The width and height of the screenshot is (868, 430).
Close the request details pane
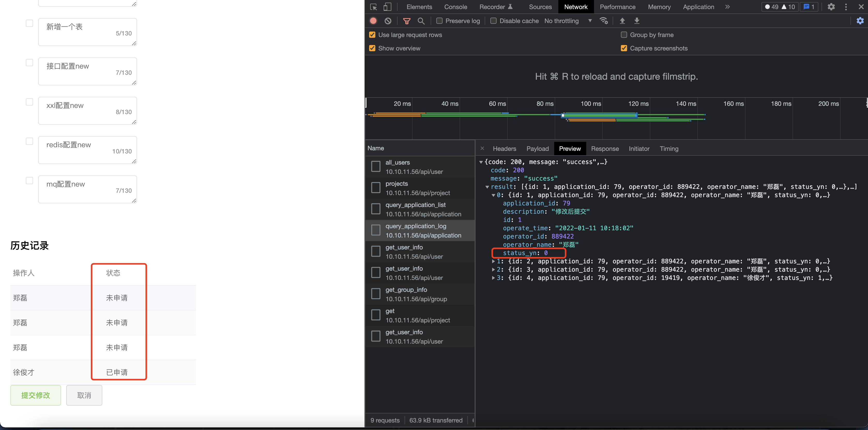pos(482,149)
